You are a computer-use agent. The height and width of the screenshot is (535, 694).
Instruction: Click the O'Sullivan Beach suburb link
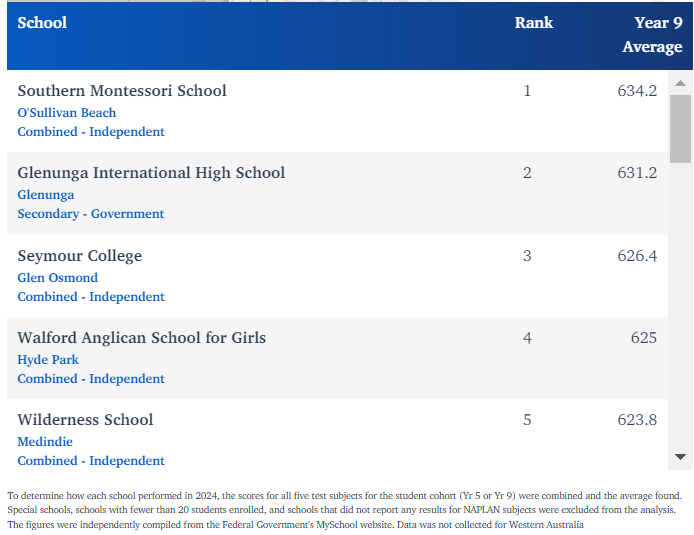point(67,113)
